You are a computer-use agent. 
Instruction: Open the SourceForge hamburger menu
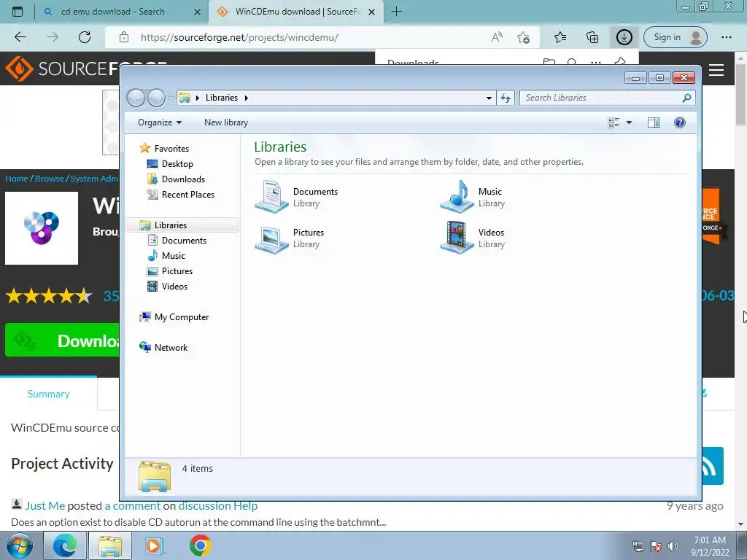(x=716, y=70)
